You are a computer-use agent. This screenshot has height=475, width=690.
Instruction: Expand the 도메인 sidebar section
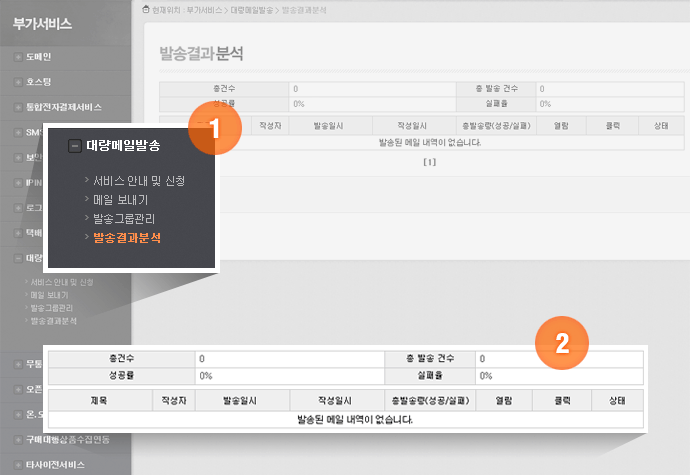[19, 56]
